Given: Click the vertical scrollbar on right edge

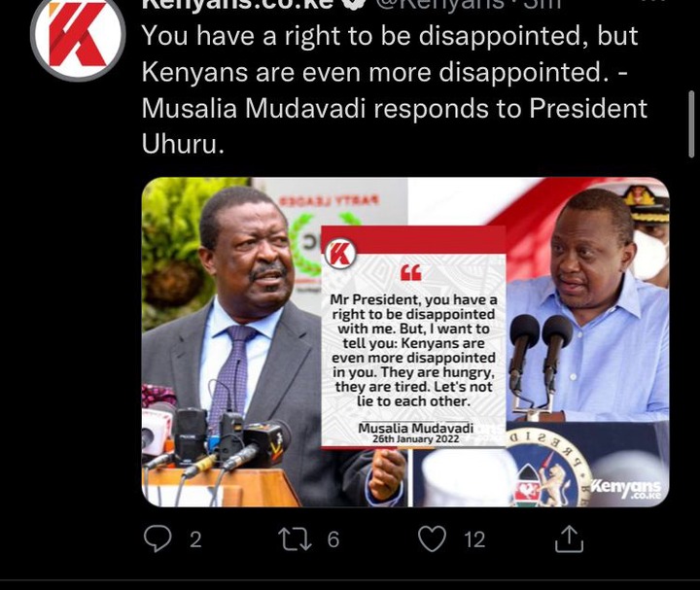Looking at the screenshot, I should tap(691, 123).
